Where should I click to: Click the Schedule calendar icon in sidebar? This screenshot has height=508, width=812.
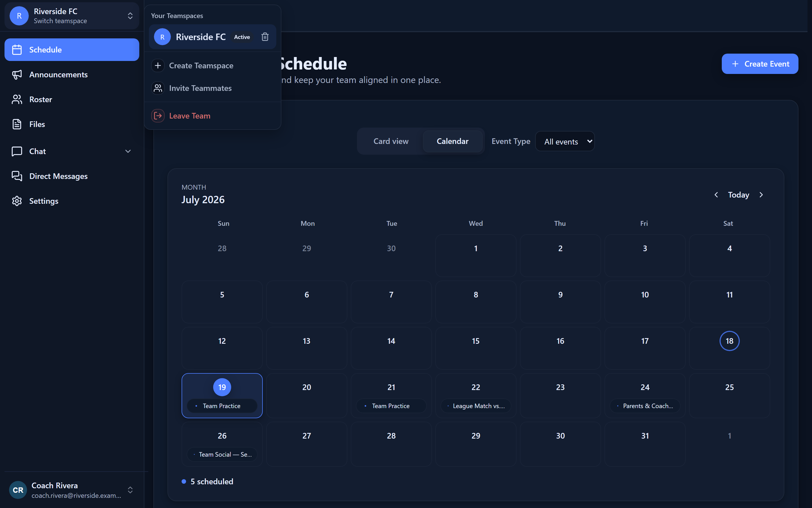point(17,50)
